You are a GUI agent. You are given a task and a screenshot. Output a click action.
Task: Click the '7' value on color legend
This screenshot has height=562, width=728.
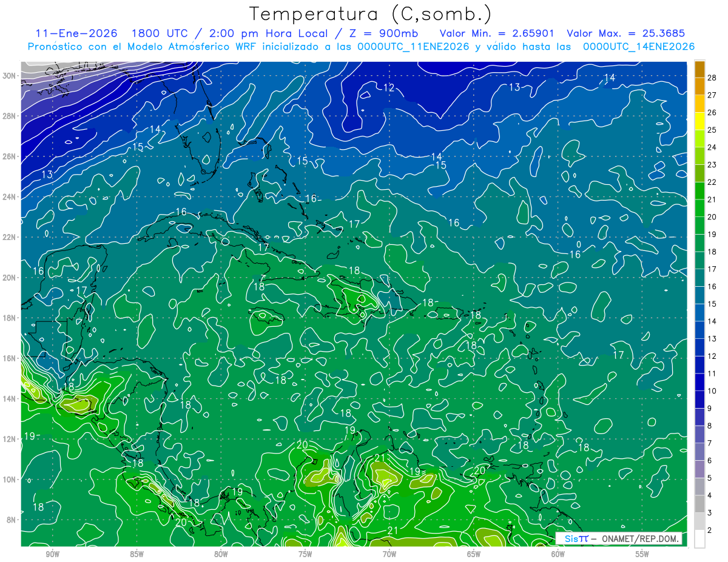(710, 443)
